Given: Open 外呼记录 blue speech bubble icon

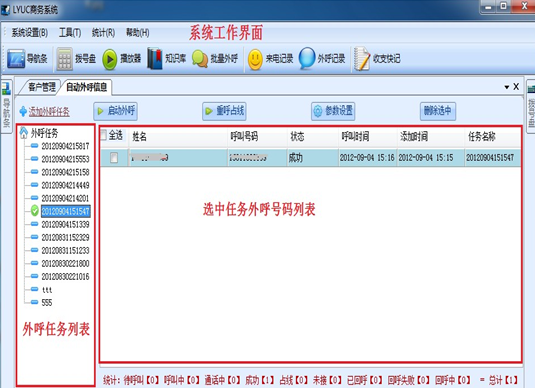Looking at the screenshot, I should click(306, 59).
